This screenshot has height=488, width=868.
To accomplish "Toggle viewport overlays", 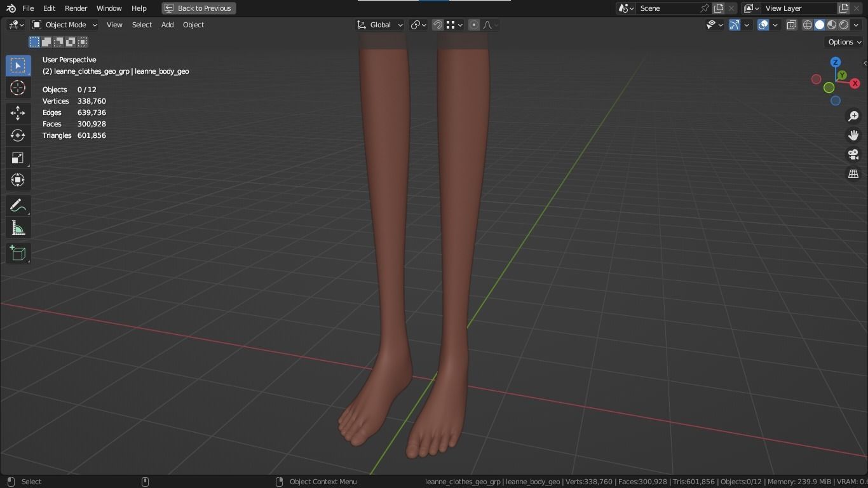I will (x=763, y=25).
